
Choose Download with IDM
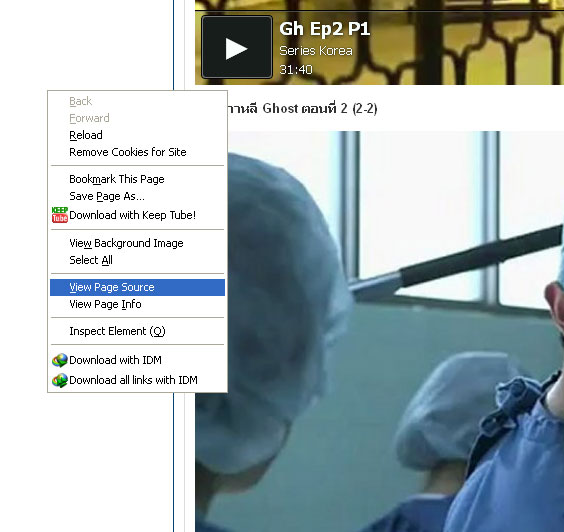(x=137, y=360)
